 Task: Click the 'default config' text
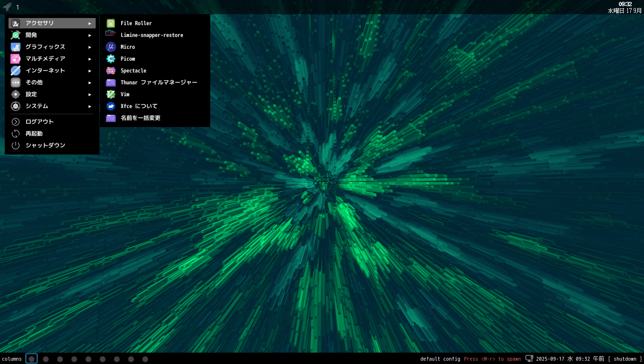click(440, 359)
